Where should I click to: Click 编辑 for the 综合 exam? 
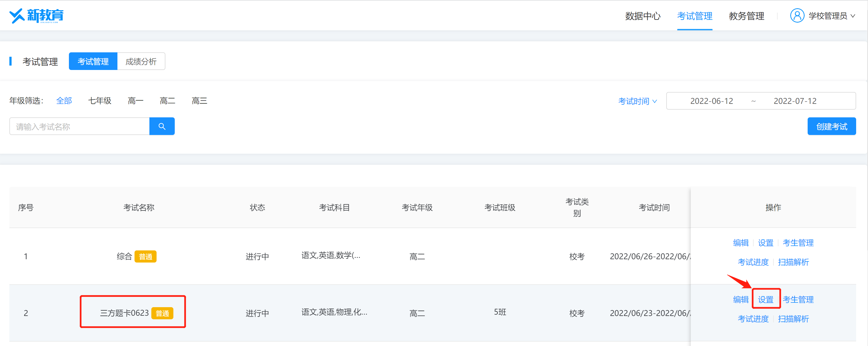tap(741, 243)
